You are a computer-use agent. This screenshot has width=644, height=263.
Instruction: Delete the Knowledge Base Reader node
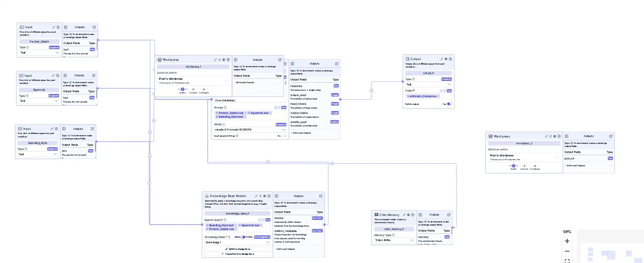269,196
